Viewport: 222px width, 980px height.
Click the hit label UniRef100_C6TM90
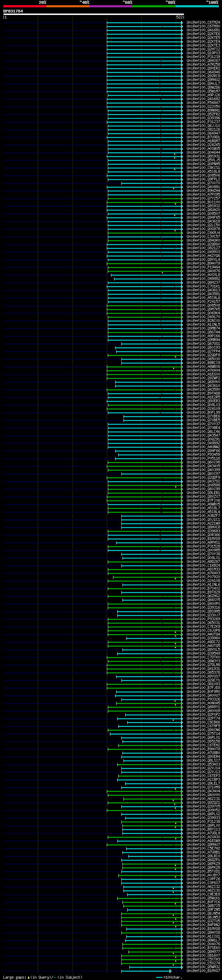point(203,26)
